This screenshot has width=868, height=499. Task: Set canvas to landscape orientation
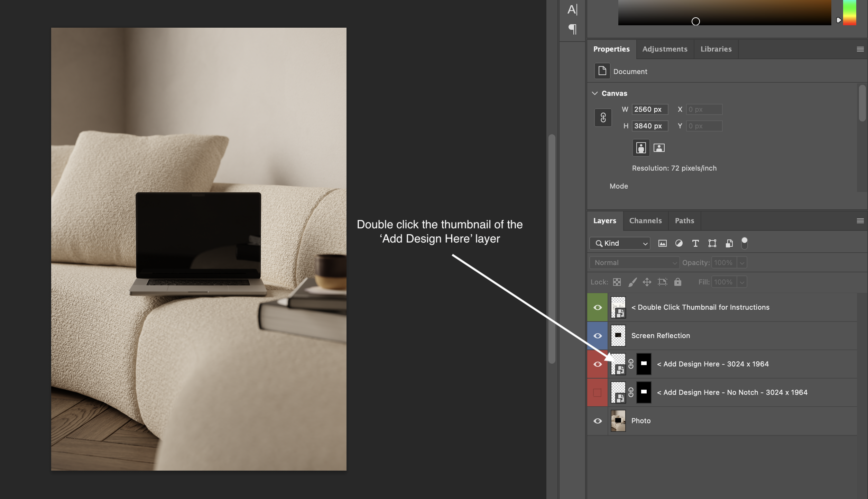659,148
